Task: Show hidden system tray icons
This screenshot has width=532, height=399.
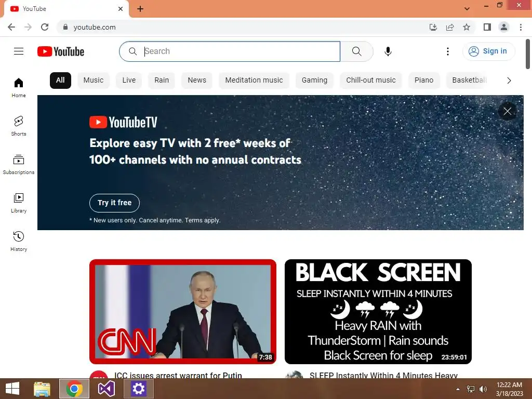Action: coord(458,389)
